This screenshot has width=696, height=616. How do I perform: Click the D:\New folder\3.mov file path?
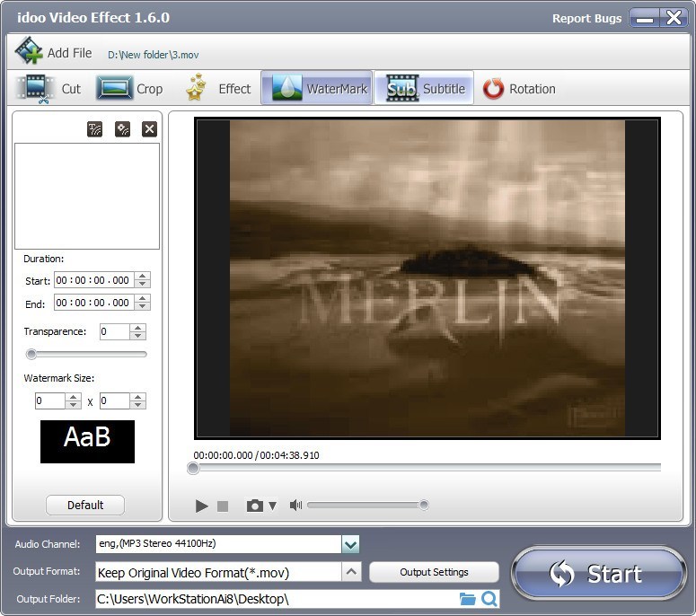tap(154, 55)
